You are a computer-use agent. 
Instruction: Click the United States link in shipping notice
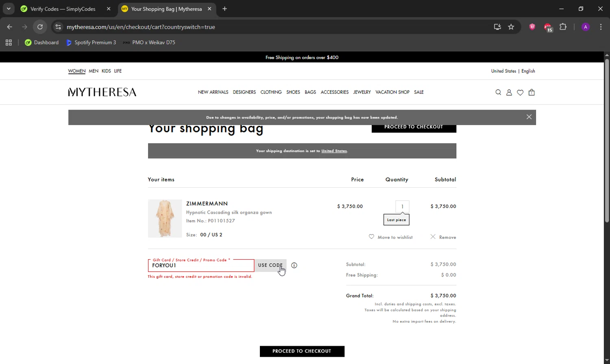click(x=334, y=151)
